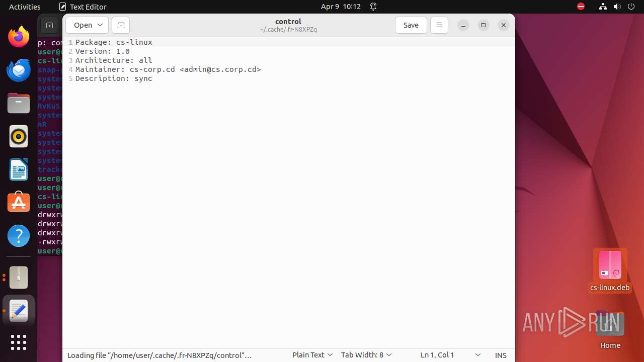Open Ubuntu Software store icon
The height and width of the screenshot is (362, 644).
(x=19, y=203)
